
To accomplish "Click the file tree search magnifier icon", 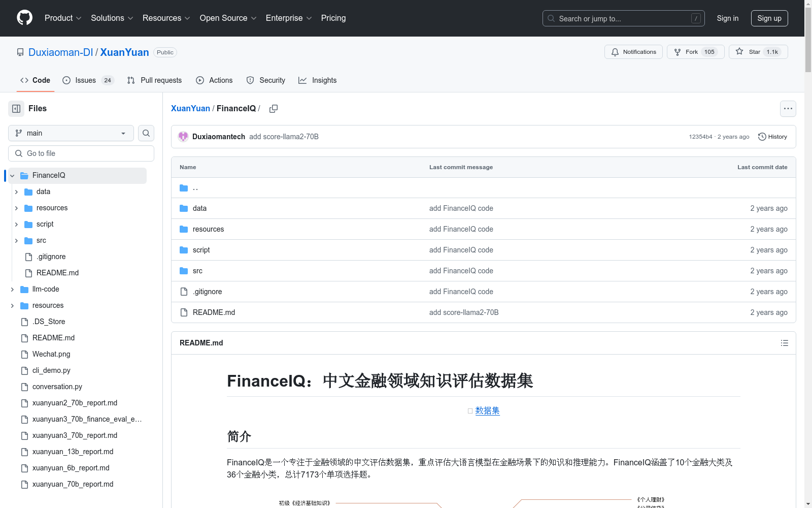I will coord(146,133).
